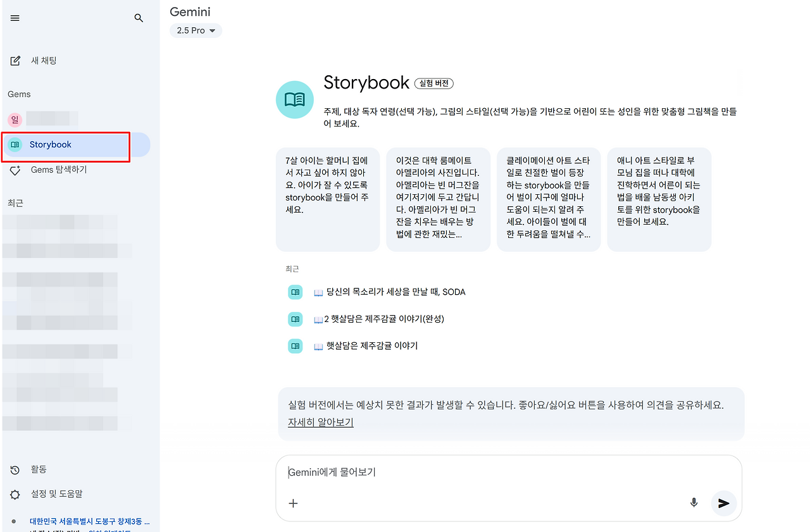Click the pink 일 gem avatar
This screenshot has height=532, width=810.
(15, 119)
